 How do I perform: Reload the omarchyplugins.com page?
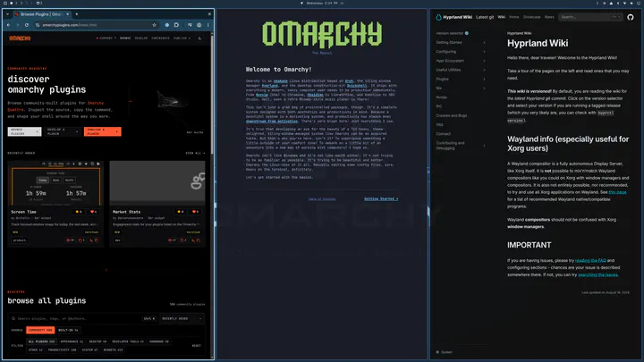point(27,25)
